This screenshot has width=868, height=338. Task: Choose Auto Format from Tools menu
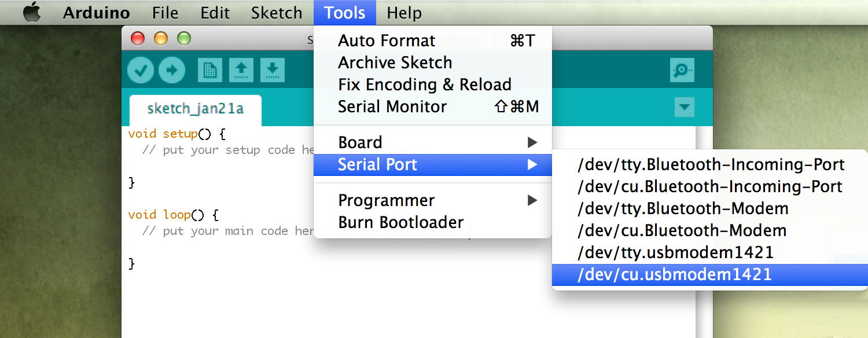pyautogui.click(x=433, y=41)
